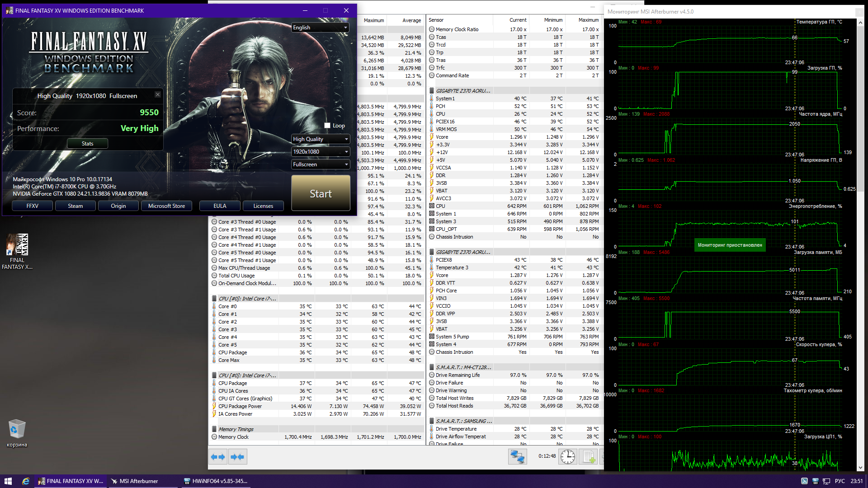Click the expand columns arrows icon in HWiNFO
The height and width of the screenshot is (488, 868).
click(218, 457)
